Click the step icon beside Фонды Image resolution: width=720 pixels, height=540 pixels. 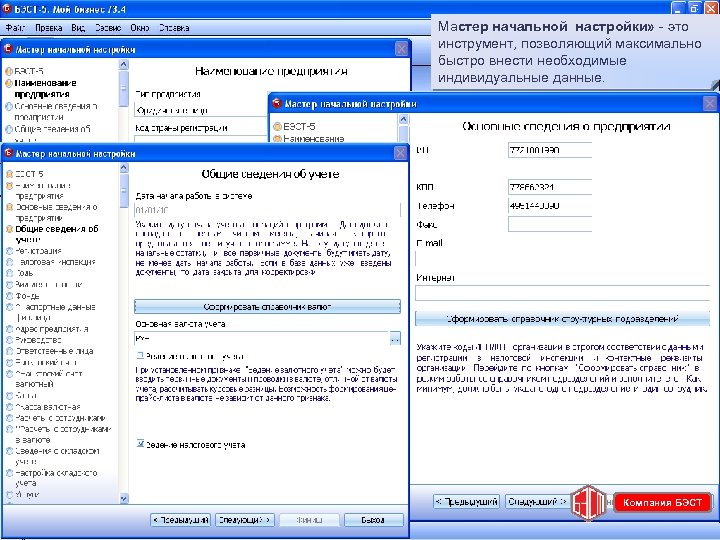[x=9, y=296]
